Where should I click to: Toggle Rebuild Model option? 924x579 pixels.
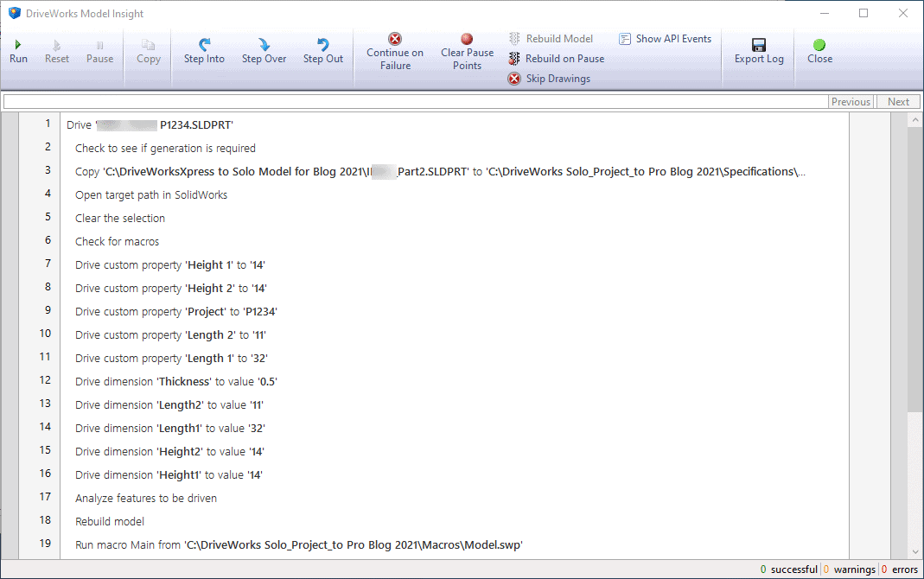tap(551, 39)
